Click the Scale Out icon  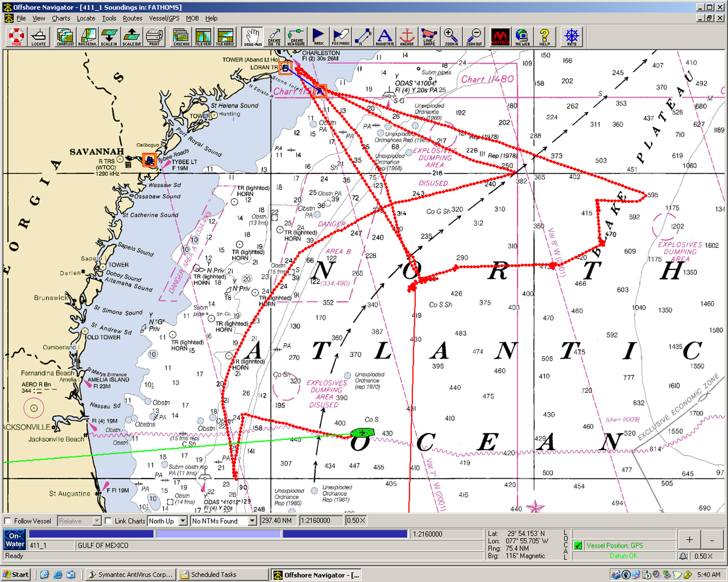pos(132,37)
